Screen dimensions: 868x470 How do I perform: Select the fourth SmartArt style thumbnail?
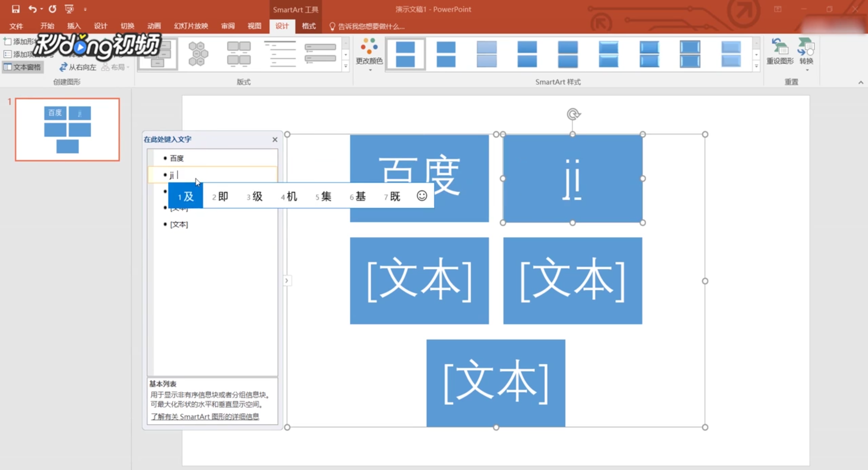point(527,54)
